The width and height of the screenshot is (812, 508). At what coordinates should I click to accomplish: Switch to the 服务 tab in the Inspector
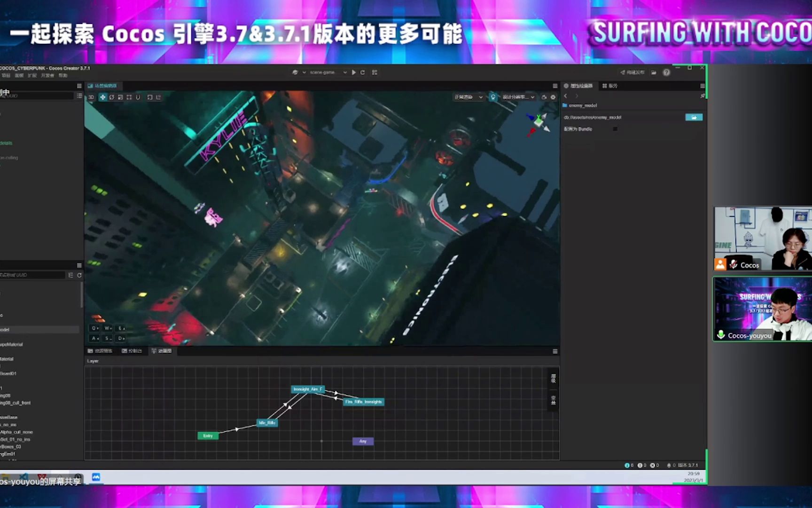coord(611,86)
